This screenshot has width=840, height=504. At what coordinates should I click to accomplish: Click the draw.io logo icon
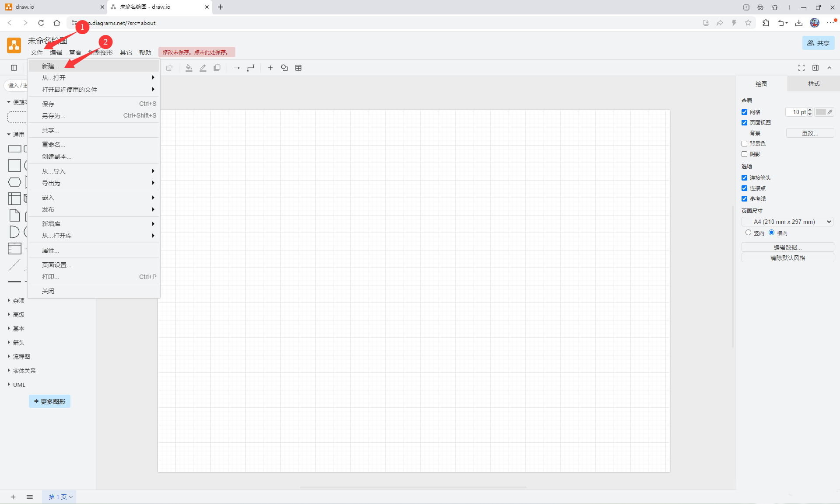13,45
